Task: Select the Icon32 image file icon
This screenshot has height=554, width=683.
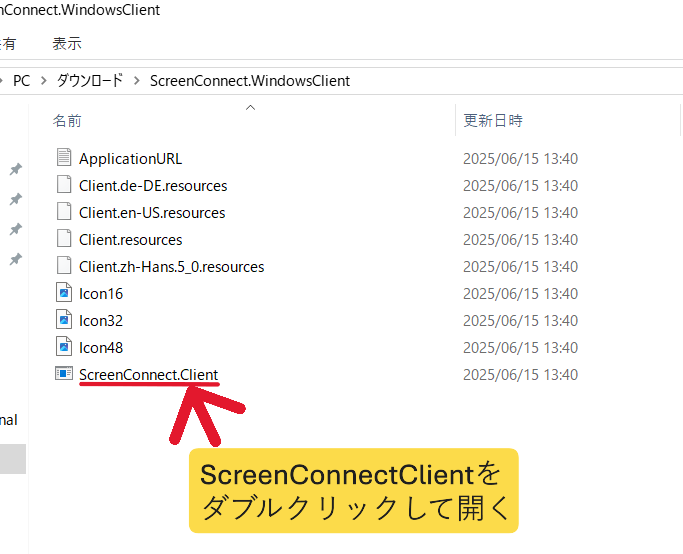Action: tap(64, 319)
